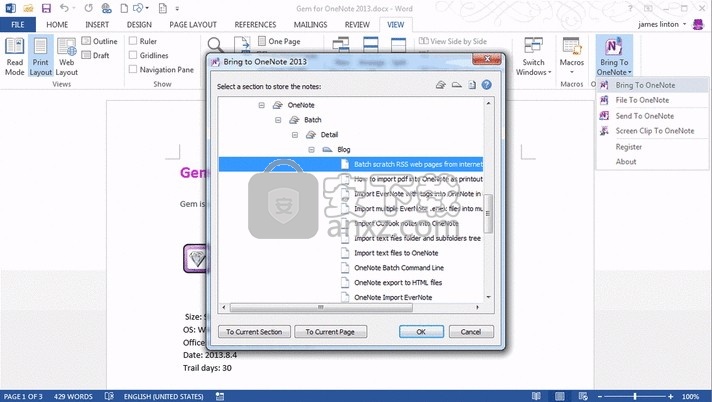Switch to the REFERENCES tab
The height and width of the screenshot is (402, 712).
point(255,25)
